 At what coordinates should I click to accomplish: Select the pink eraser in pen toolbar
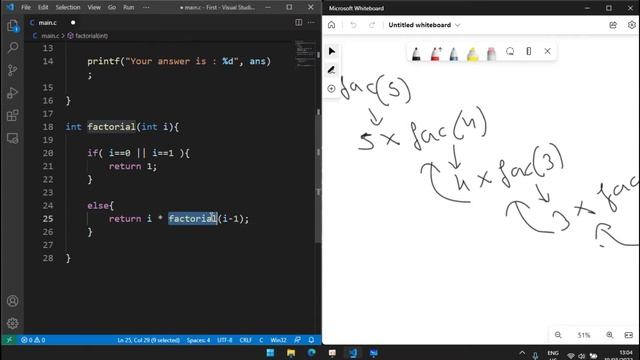click(491, 54)
